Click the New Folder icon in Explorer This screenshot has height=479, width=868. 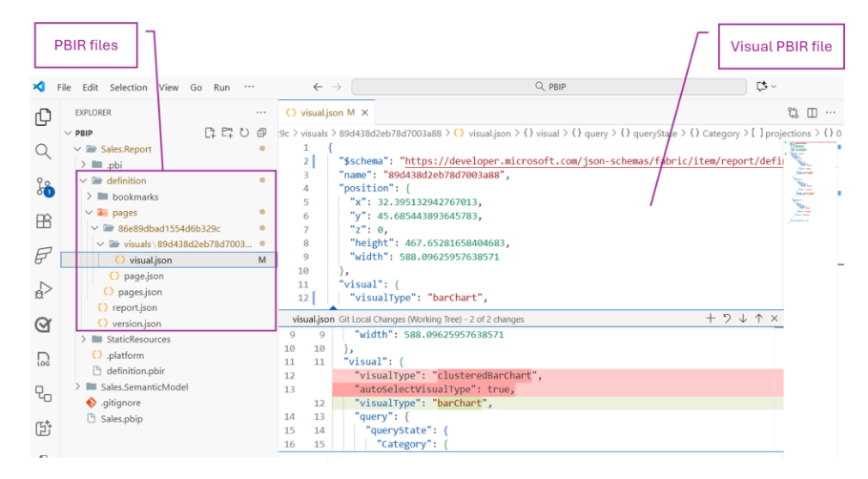tap(227, 133)
